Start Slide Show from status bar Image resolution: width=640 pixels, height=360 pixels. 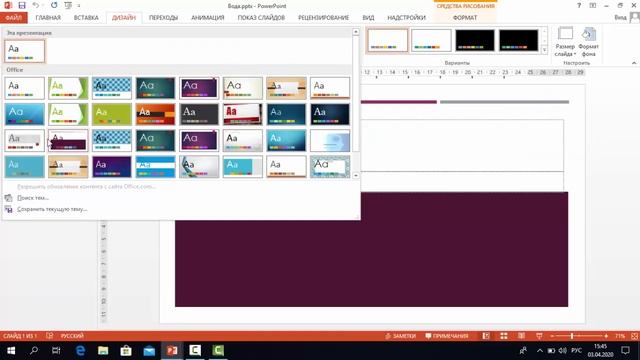[539, 336]
